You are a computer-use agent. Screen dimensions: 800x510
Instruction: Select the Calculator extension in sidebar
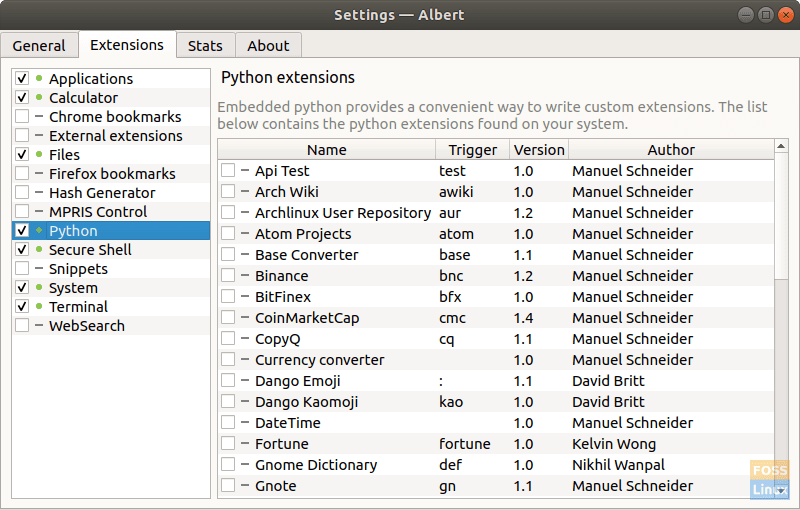pyautogui.click(x=83, y=98)
